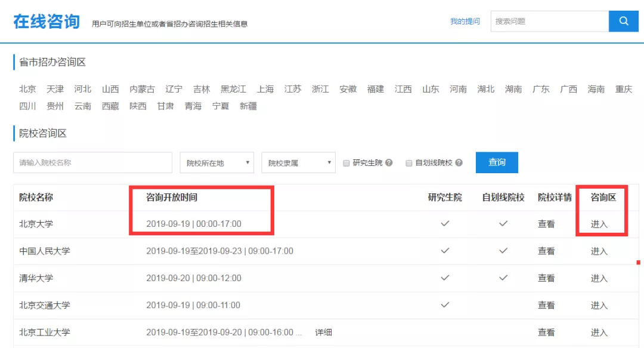This screenshot has height=348, width=644.
Task: Open the 院校隶属 dropdown
Action: point(298,162)
